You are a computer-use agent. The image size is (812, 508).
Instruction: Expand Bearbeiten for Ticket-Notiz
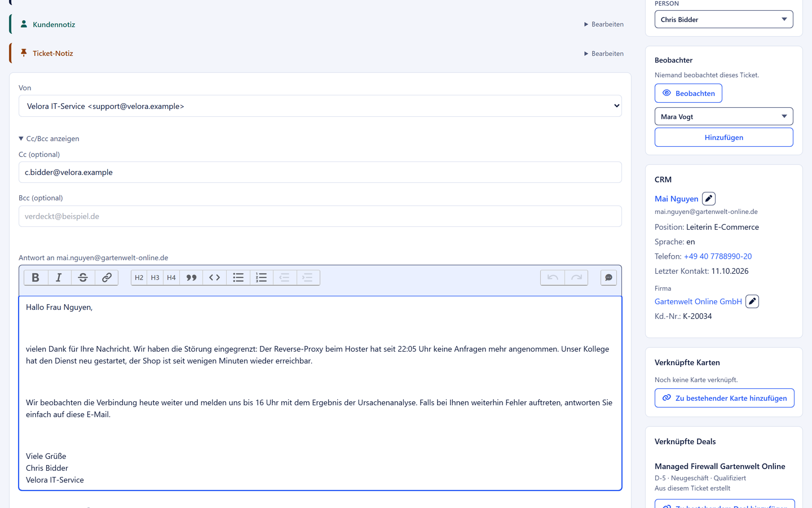coord(604,54)
